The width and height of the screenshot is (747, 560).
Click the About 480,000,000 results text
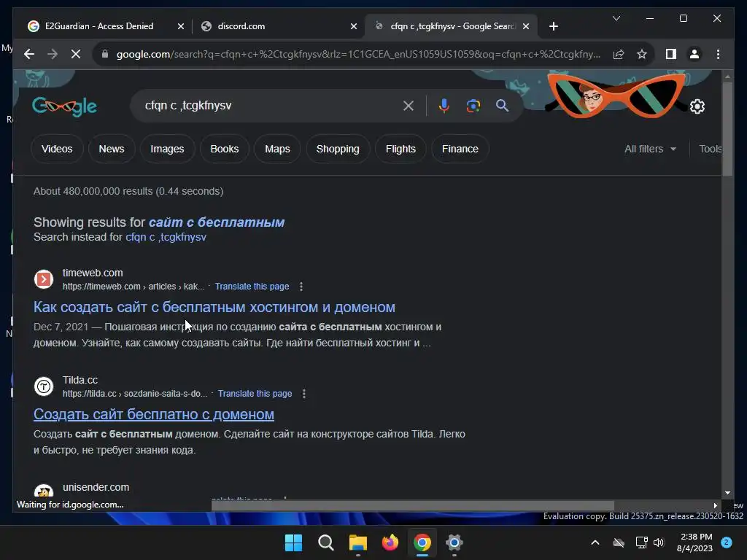click(x=128, y=192)
